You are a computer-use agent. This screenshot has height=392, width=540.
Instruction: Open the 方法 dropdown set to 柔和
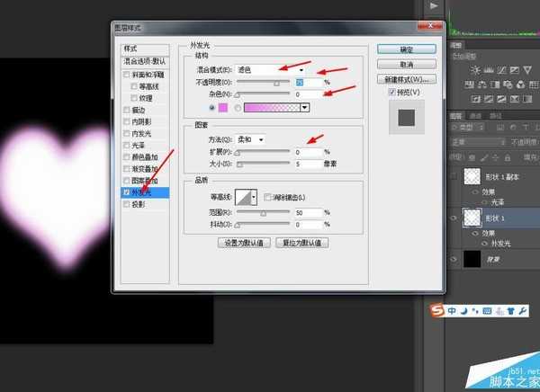249,139
